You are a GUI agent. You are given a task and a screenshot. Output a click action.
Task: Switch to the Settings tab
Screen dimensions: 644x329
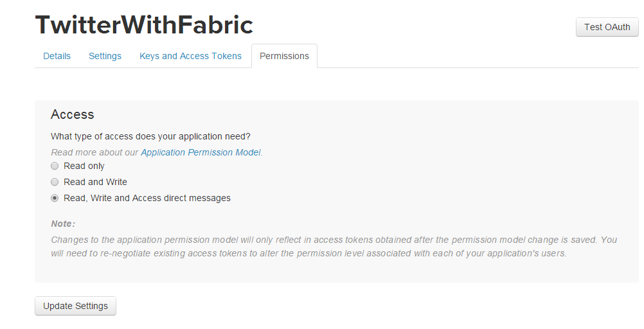pyautogui.click(x=105, y=56)
